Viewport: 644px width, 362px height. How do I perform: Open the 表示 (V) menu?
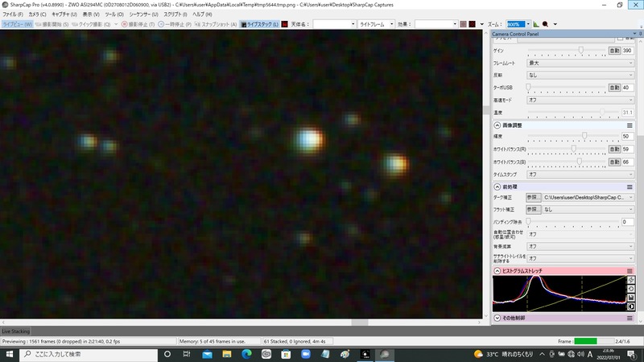91,14
